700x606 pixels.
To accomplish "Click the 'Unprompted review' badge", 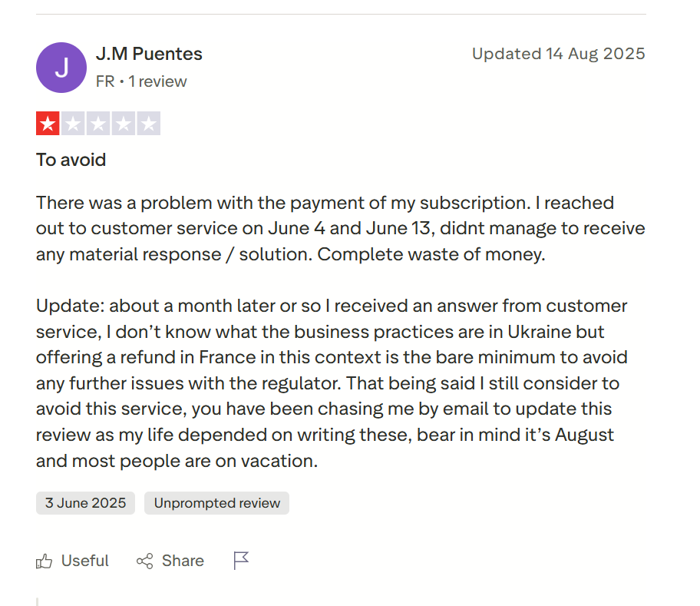I will tap(217, 503).
